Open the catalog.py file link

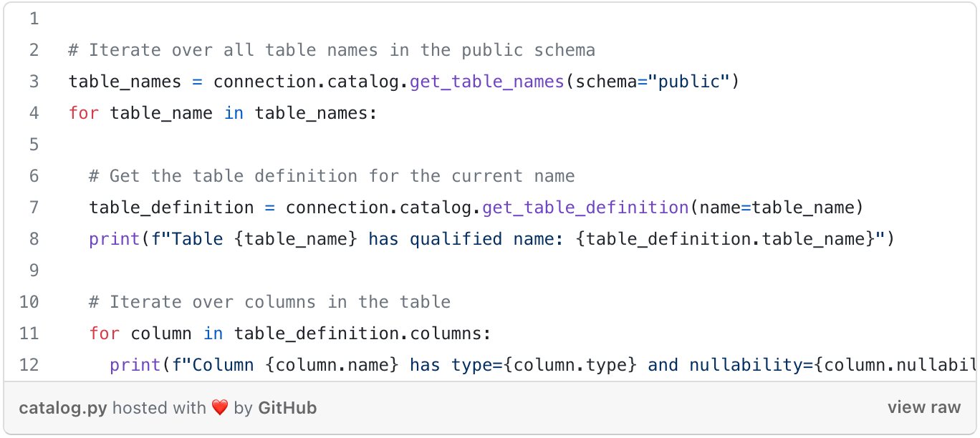tap(63, 408)
